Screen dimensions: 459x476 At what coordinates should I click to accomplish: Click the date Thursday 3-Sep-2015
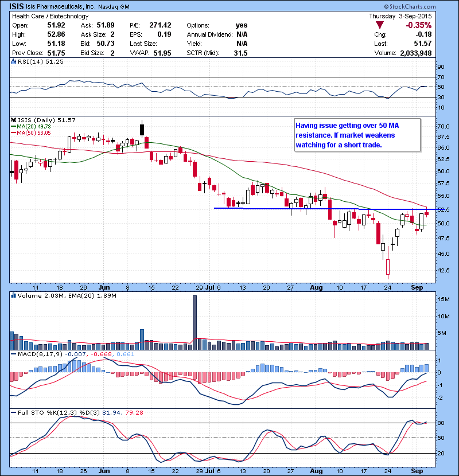(400, 16)
